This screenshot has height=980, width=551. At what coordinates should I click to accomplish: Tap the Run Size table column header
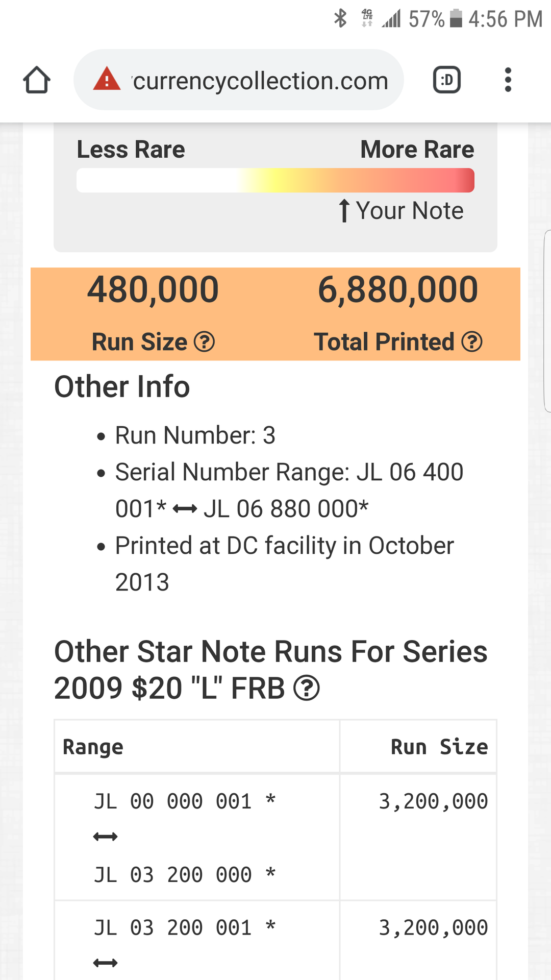pos(439,747)
